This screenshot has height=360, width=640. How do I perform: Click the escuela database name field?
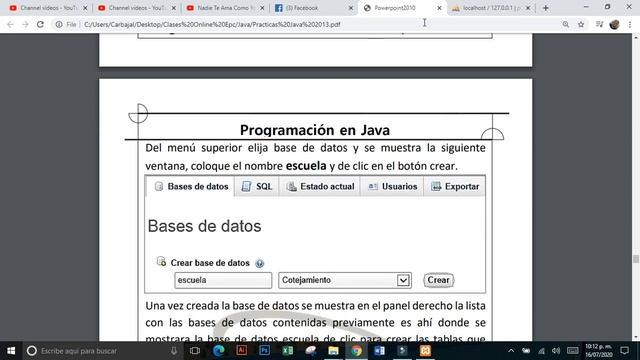coord(223,280)
